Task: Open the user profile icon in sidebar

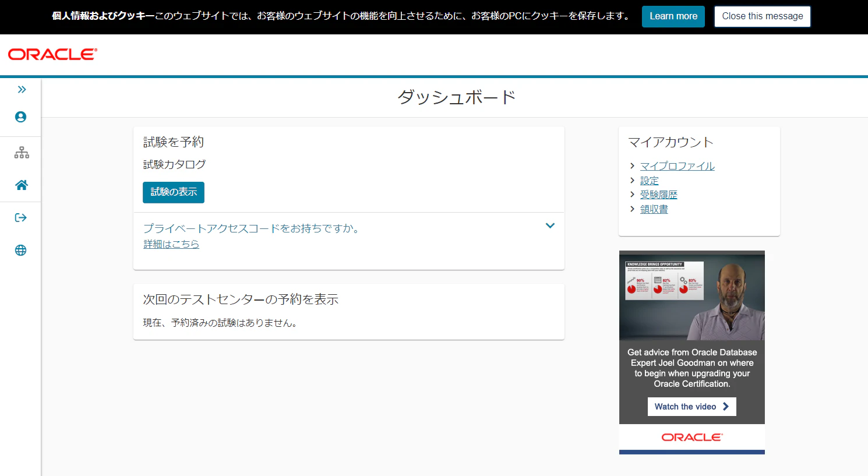Action: click(x=20, y=117)
